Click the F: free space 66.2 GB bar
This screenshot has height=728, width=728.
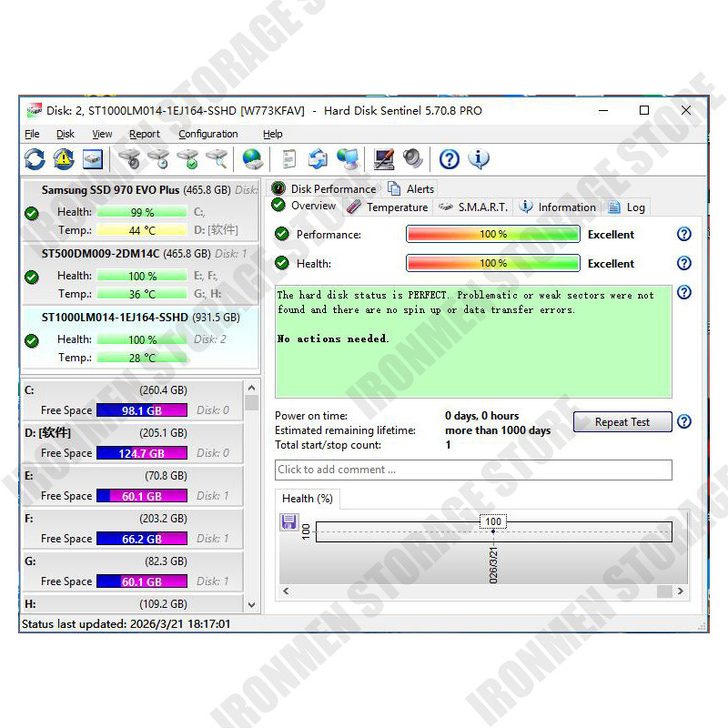[x=142, y=539]
